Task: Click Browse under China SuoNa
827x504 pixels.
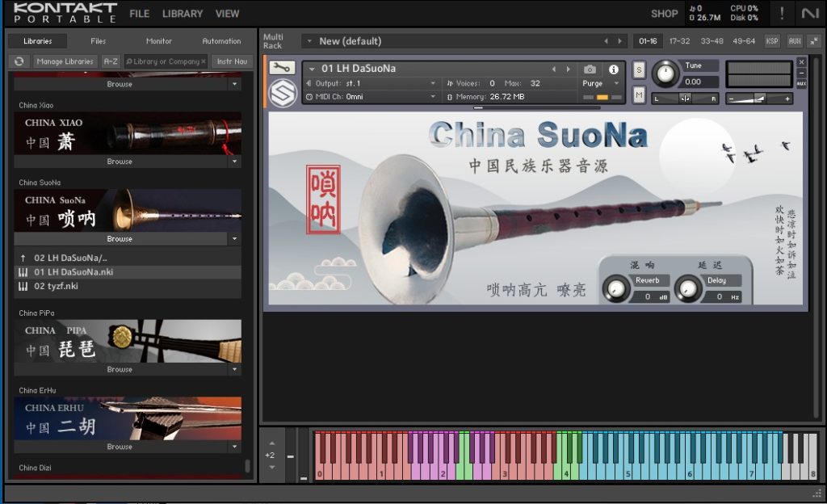Action: point(120,239)
